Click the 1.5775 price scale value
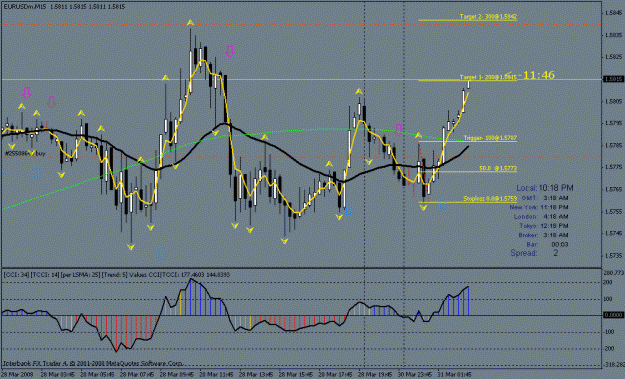This screenshot has width=625, height=379. 613,167
